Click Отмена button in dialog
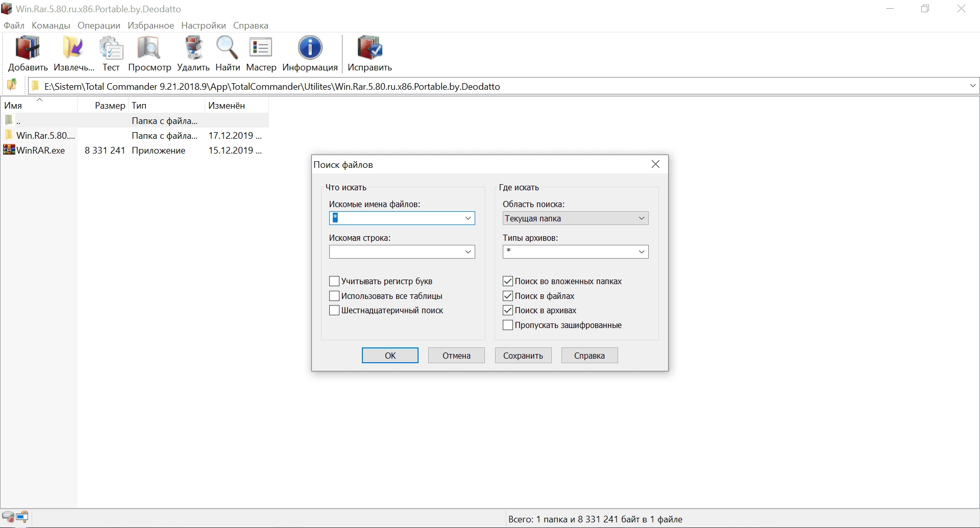This screenshot has height=528, width=980. pos(456,356)
